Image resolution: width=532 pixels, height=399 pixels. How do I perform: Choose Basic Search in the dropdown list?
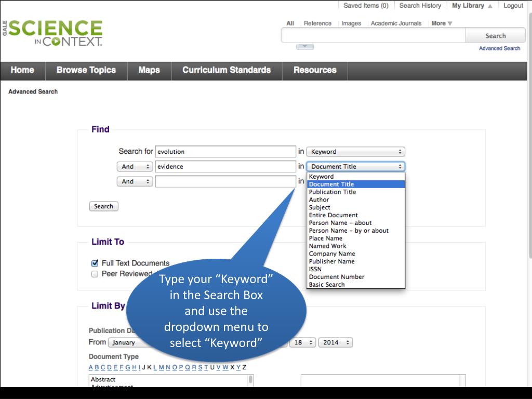coord(355,285)
